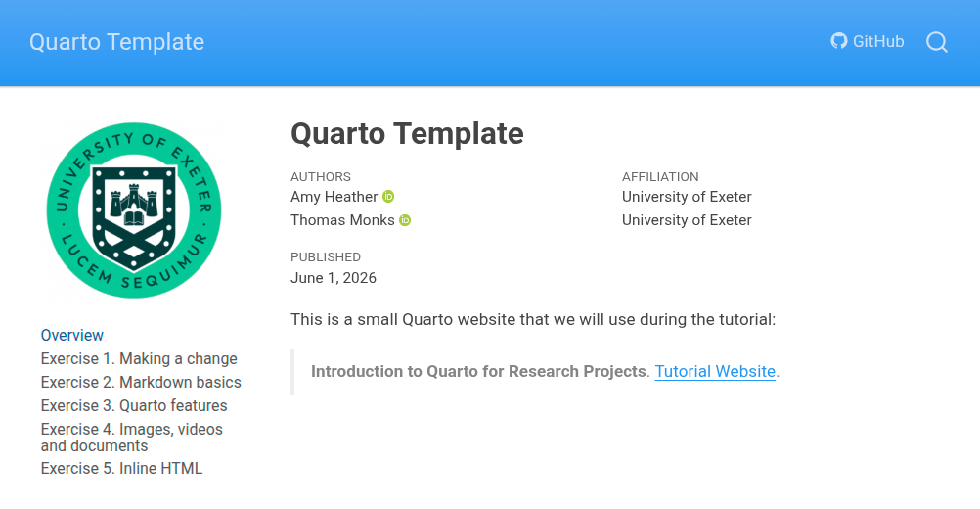Click Introduction to Quarto for Research Projects
Viewport: 980px width, 509px height.
pos(478,371)
